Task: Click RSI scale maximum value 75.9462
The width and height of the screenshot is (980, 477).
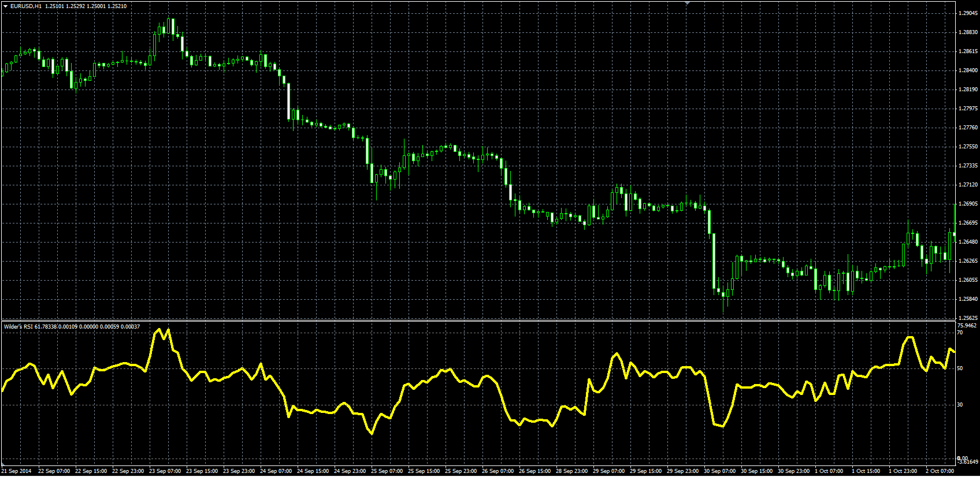Action: (x=967, y=326)
